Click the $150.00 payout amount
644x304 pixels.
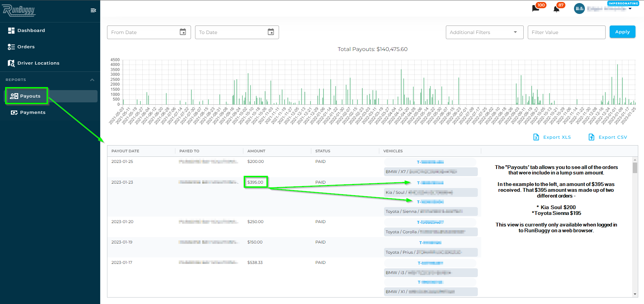255,242
